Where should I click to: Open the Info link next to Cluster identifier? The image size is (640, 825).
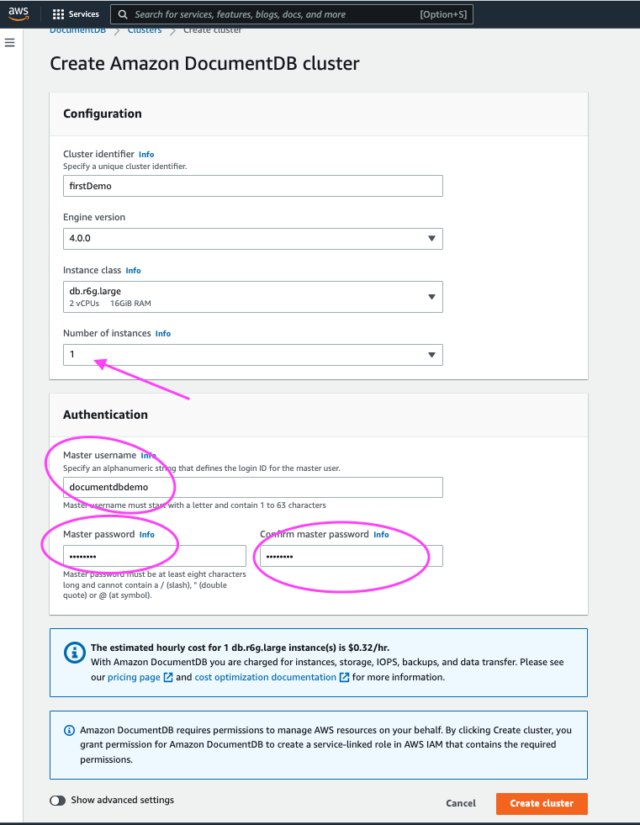[x=146, y=154]
